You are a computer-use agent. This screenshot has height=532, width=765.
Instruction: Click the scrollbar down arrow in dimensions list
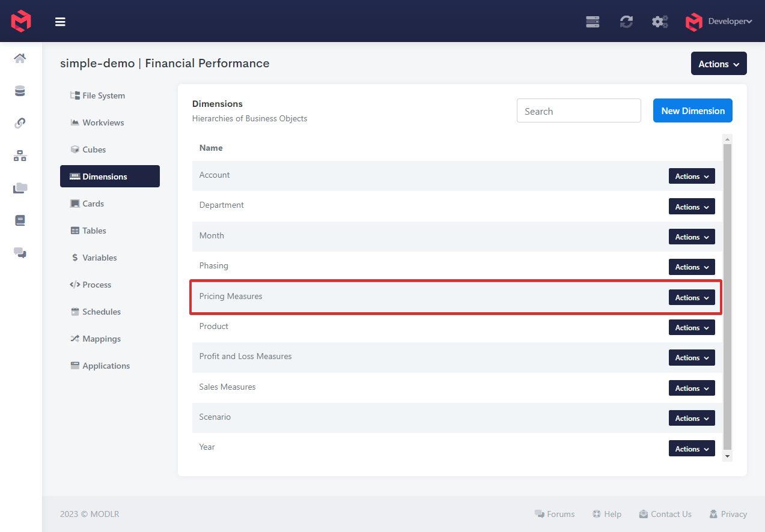click(x=727, y=456)
